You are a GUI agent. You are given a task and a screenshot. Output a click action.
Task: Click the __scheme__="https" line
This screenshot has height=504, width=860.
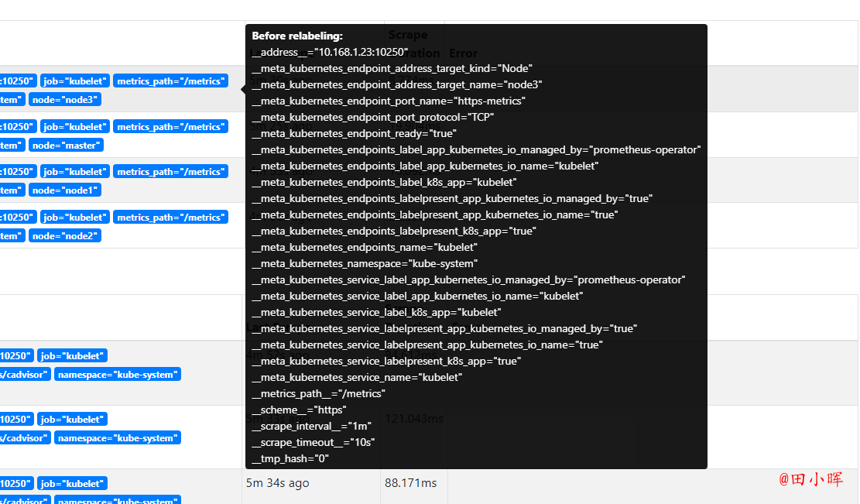[299, 410]
